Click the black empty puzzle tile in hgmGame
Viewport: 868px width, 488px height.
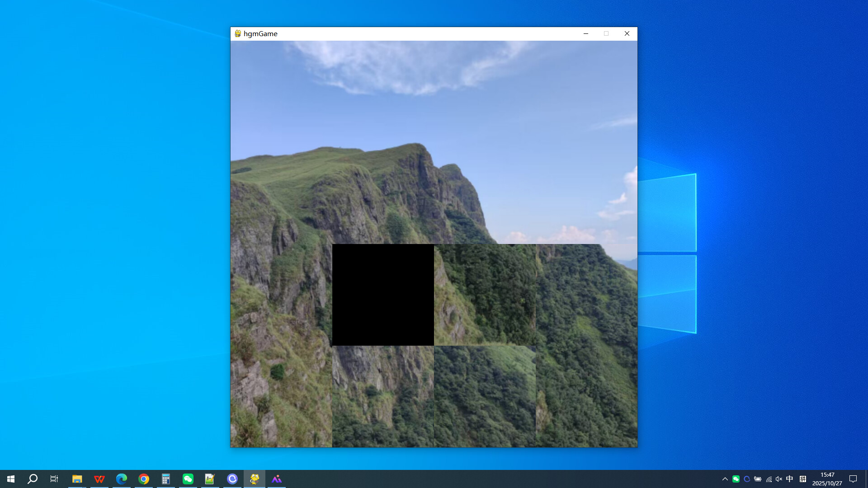point(383,295)
